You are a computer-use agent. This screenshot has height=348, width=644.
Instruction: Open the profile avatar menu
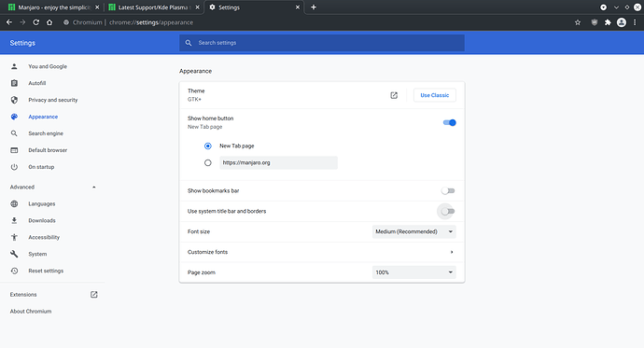pyautogui.click(x=622, y=22)
